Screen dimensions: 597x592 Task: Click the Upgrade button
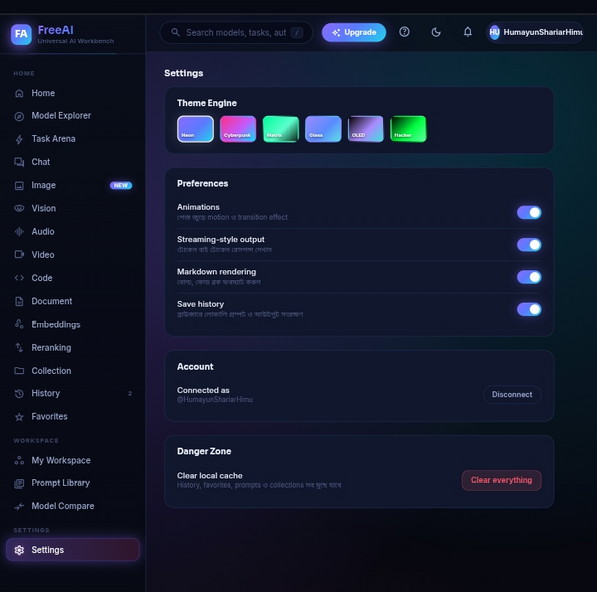click(354, 32)
